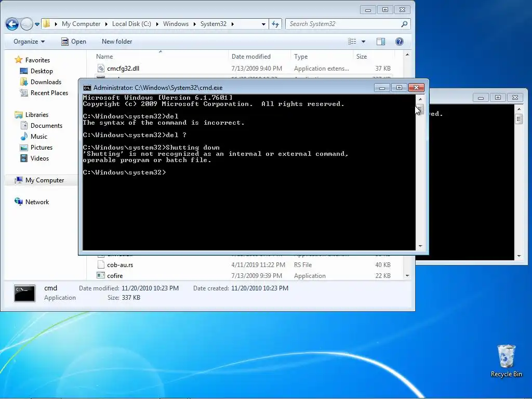Screen dimensions: 532x399
Task: Click Local Disk (C:) in the breadcrumb
Action: [131, 24]
